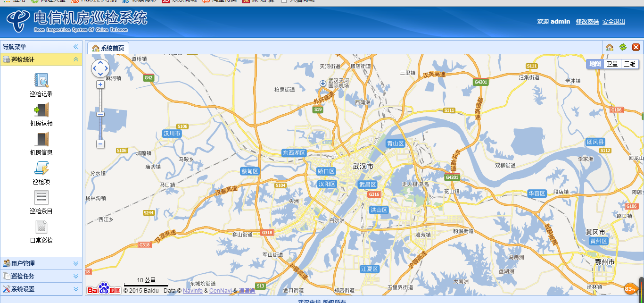Click the orange 83% badge
This screenshot has width=644, height=303.
click(630, 288)
